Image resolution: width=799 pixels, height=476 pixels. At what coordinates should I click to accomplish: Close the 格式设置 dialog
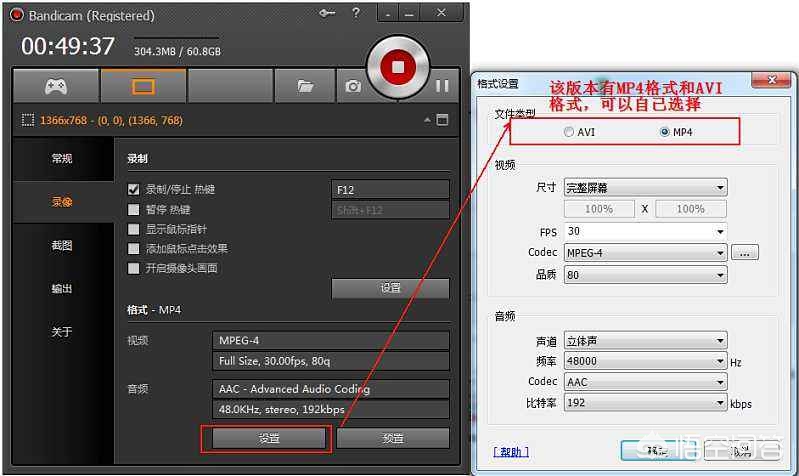click(772, 80)
